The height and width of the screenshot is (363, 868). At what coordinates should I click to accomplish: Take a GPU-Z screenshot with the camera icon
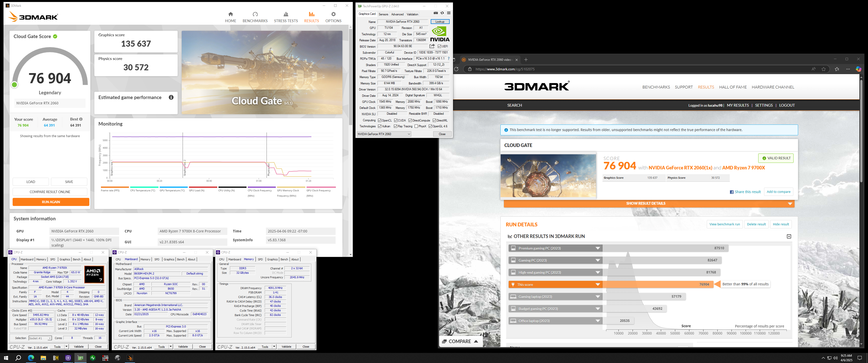(436, 13)
